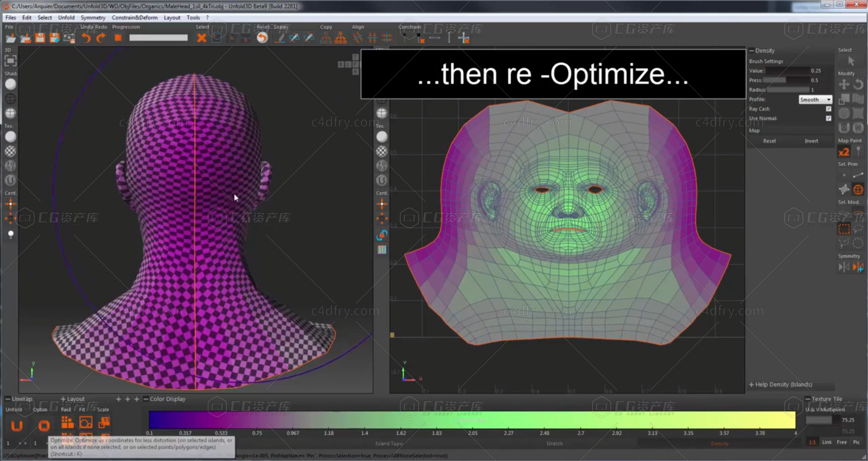
Task: Click the Symmetry mirror icon
Action: (844, 267)
